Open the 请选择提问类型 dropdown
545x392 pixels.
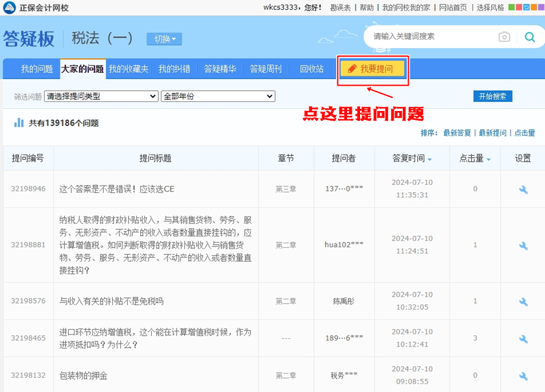point(101,97)
